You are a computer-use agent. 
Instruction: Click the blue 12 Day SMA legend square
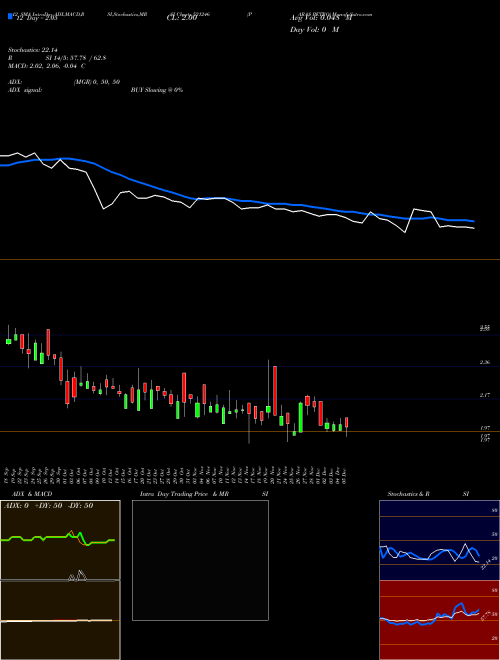10,16
